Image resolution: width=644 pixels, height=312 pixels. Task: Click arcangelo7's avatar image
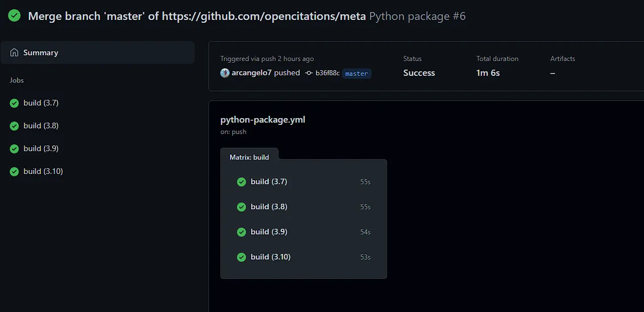[225, 73]
